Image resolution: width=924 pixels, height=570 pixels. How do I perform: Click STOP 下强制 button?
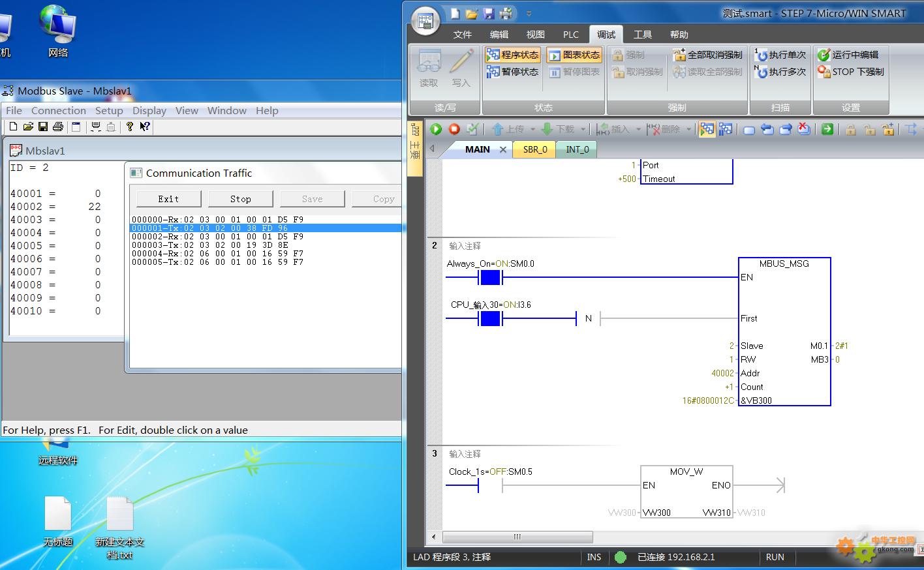[x=851, y=72]
